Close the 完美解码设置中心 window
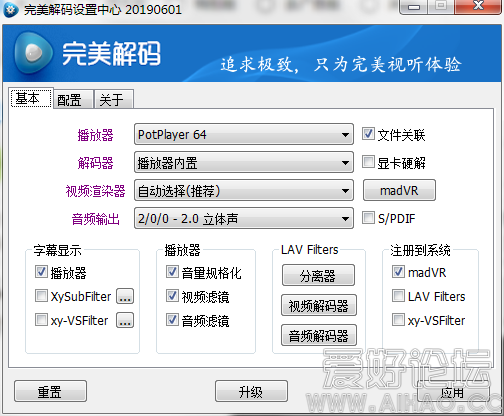Viewport: 504px width, 416px height. (x=479, y=7)
